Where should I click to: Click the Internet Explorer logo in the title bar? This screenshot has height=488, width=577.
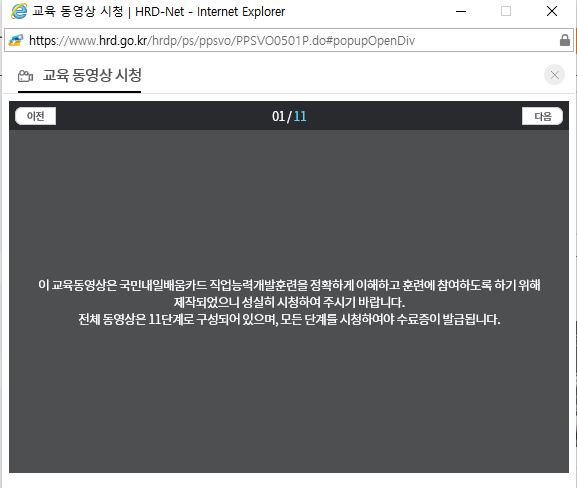pos(19,11)
